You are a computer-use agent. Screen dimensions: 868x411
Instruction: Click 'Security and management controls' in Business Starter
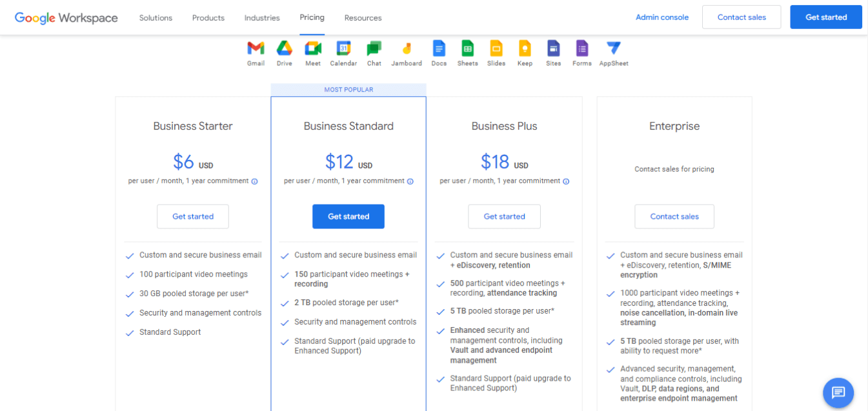pyautogui.click(x=201, y=313)
